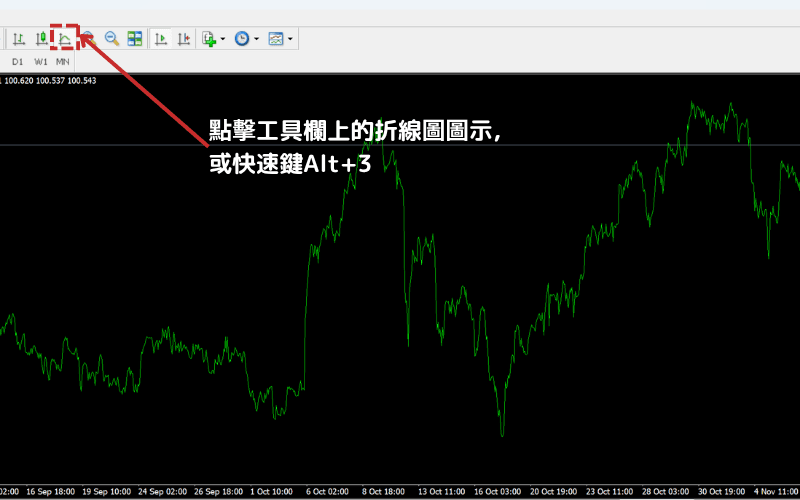800x500 pixels.
Task: Expand the periodicity dropdown arrow
Action: pyautogui.click(x=256, y=39)
